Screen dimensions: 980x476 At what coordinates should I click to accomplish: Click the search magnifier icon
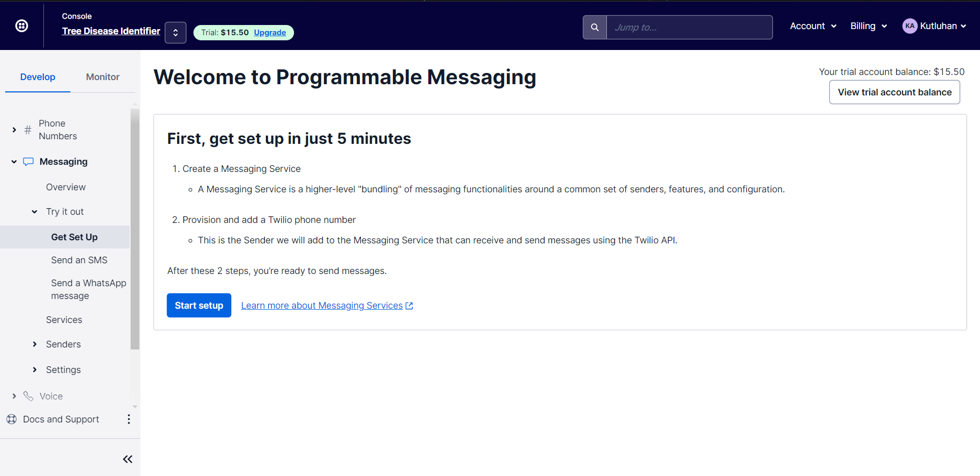coord(595,28)
